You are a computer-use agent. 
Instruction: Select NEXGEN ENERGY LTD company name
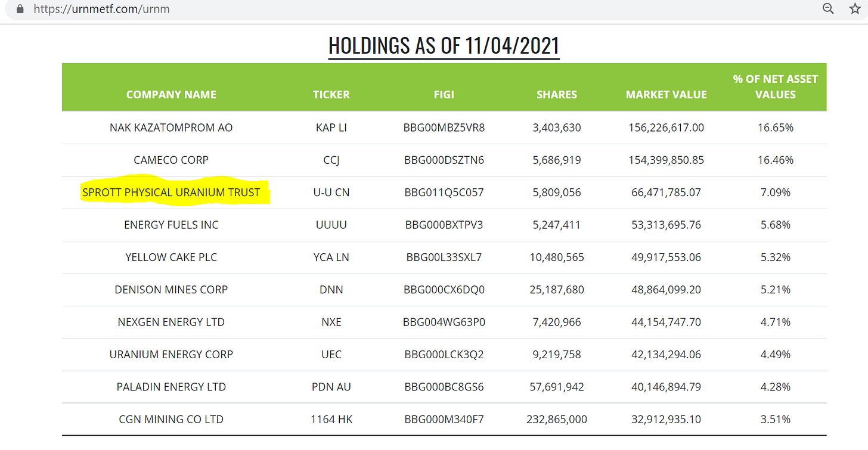[171, 322]
